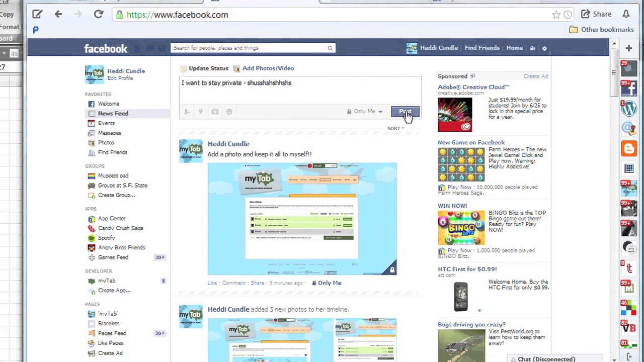Click the browser address bar URL

pos(177,15)
